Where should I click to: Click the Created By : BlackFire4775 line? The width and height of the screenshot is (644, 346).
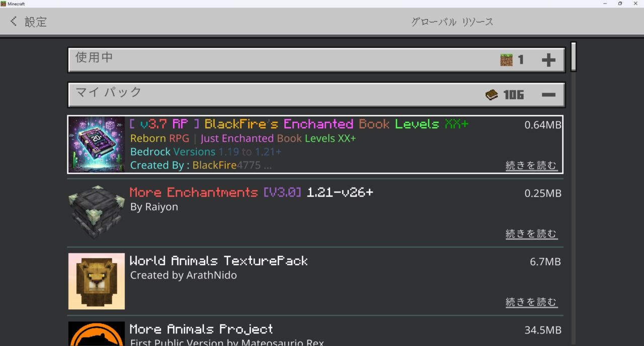[201, 165]
